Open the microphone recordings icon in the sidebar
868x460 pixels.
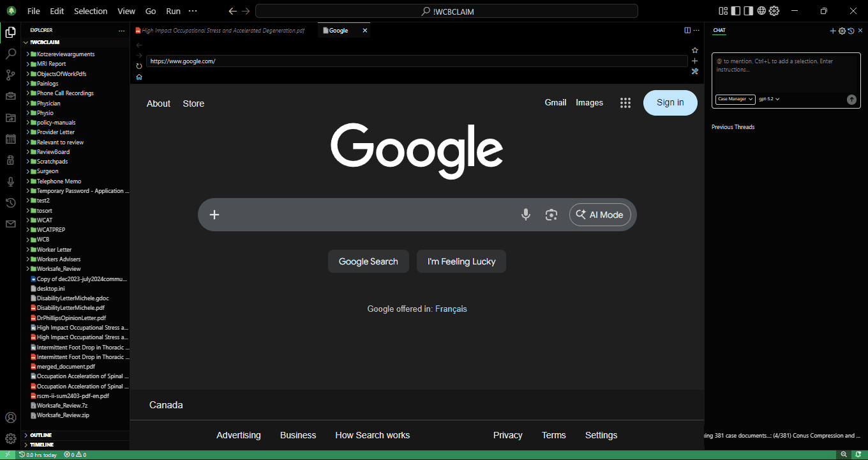(x=10, y=181)
